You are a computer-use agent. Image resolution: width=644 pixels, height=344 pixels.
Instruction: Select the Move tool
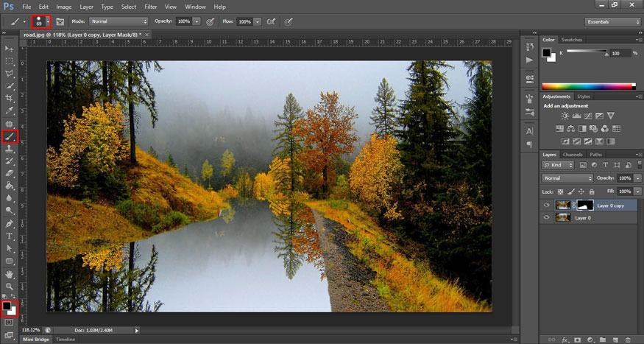click(10, 48)
